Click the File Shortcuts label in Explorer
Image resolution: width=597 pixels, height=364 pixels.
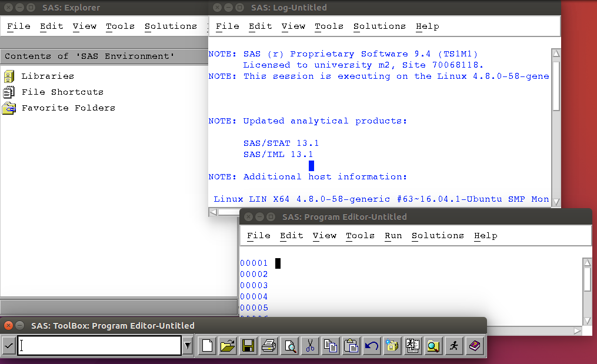coord(62,92)
